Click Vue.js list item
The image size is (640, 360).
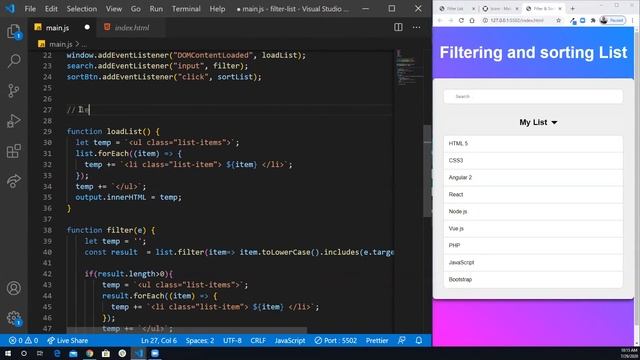[x=533, y=229]
